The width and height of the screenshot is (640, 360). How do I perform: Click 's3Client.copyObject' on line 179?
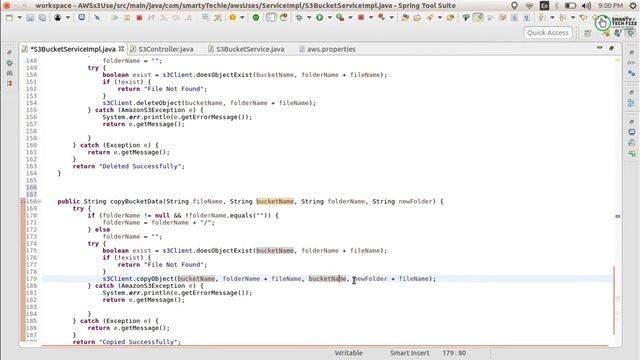click(x=138, y=278)
